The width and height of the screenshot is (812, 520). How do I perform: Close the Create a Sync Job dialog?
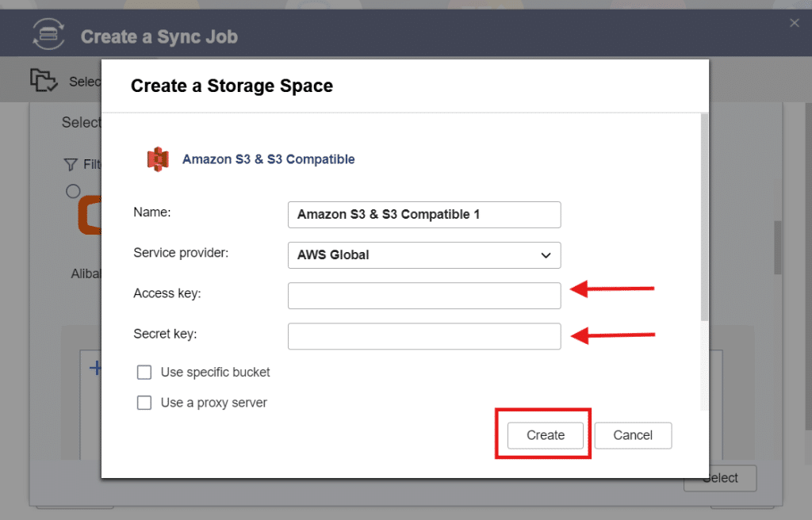[794, 22]
